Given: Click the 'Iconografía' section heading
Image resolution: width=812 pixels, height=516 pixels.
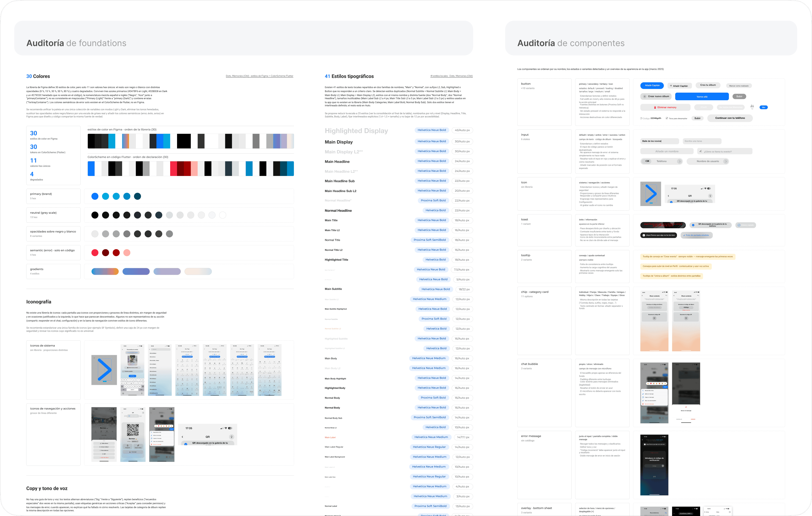Looking at the screenshot, I should point(39,302).
